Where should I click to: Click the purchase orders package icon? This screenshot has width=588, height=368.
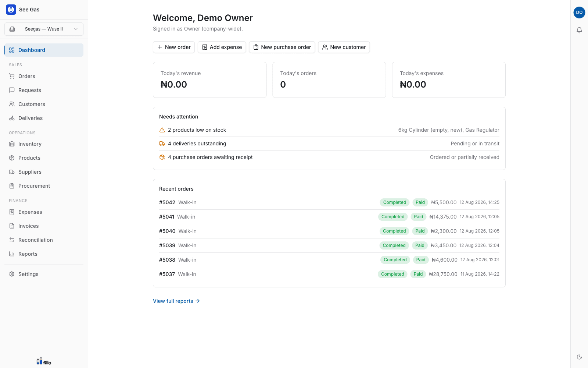162,157
